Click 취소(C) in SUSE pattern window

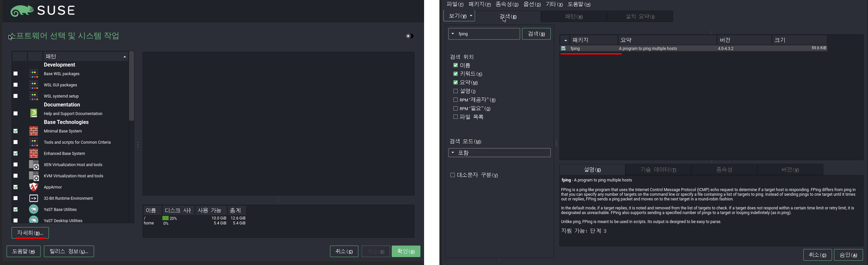(344, 251)
